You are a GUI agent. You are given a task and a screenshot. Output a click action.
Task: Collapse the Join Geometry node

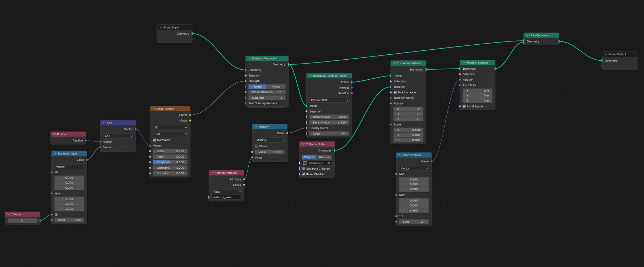[x=528, y=35]
